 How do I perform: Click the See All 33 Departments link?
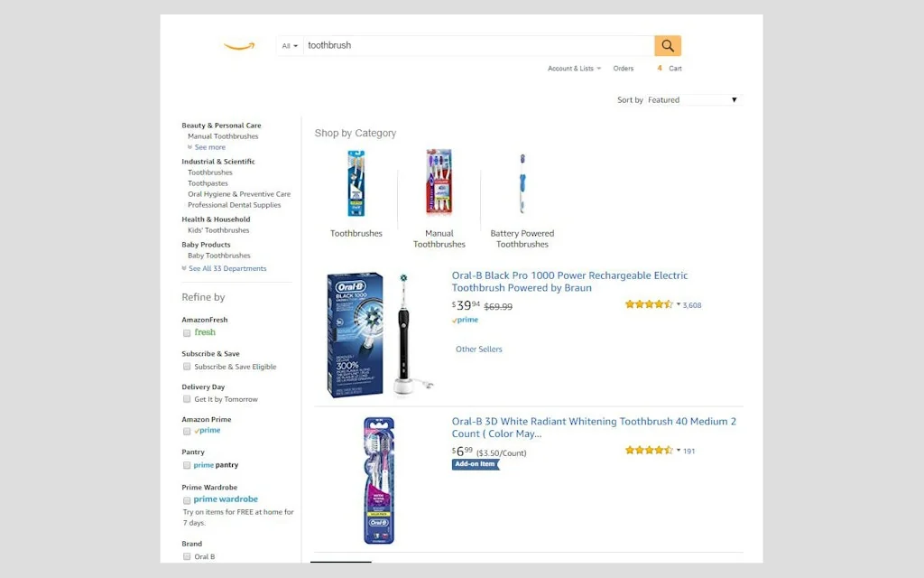click(x=227, y=267)
